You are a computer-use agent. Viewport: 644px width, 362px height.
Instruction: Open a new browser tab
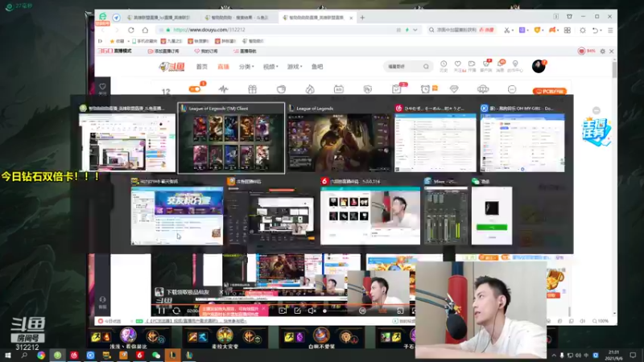click(362, 18)
